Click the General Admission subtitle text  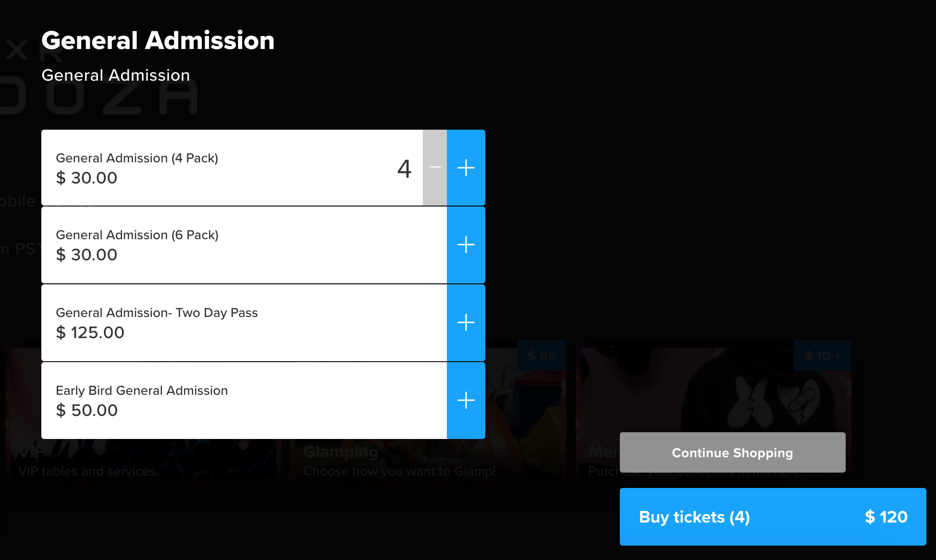coord(116,75)
